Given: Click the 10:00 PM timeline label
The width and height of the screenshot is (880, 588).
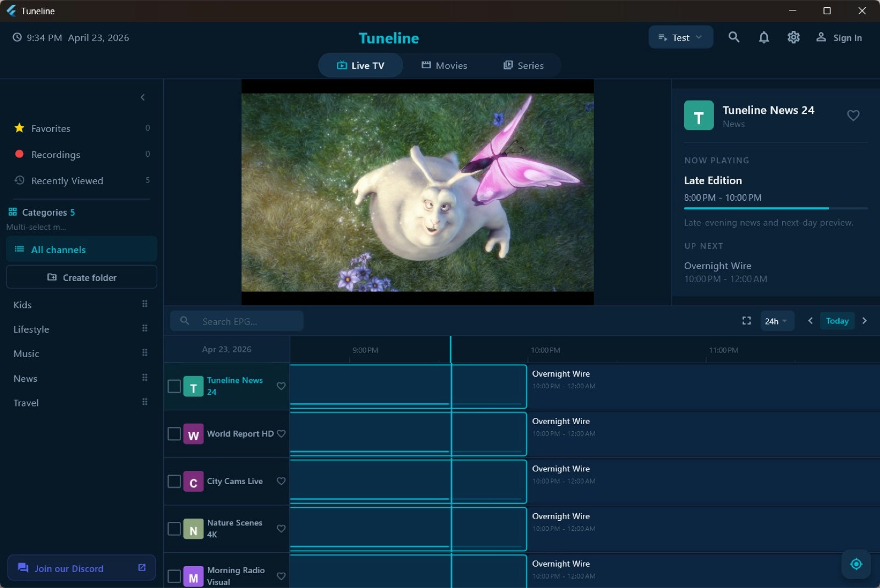Looking at the screenshot, I should pos(546,350).
